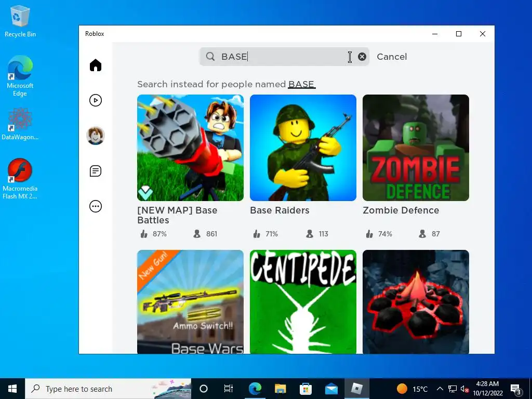Open Cortana circle icon on taskbar

(x=204, y=389)
